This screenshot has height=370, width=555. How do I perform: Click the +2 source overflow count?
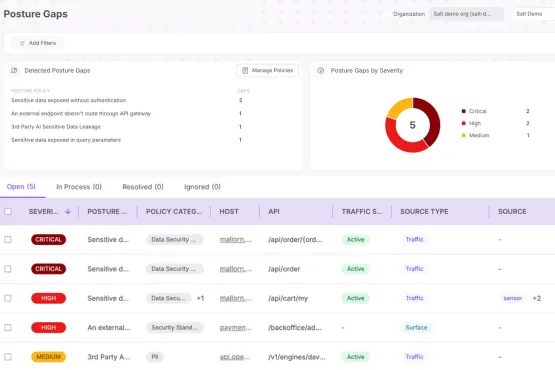(537, 298)
